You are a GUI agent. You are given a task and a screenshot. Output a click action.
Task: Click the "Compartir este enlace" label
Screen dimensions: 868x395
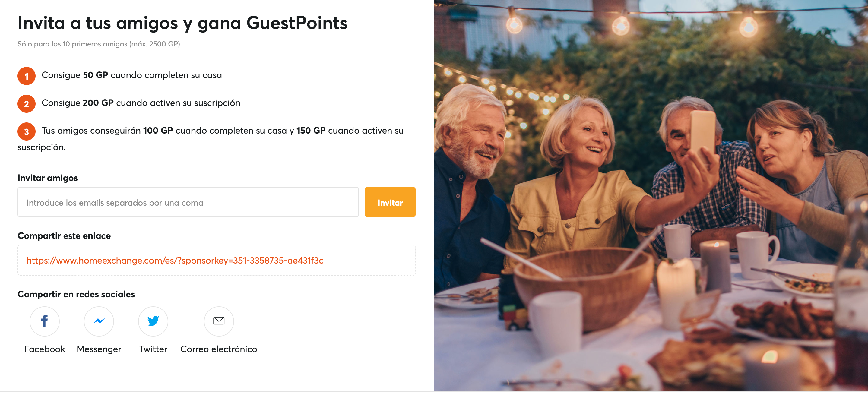[64, 236]
